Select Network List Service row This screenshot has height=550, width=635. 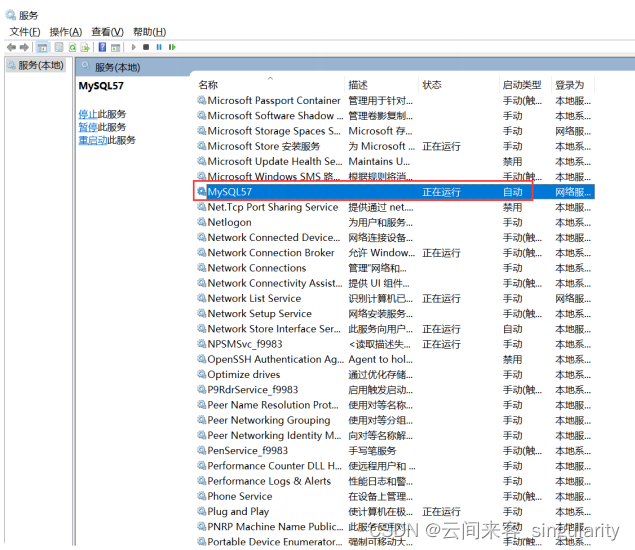395,298
